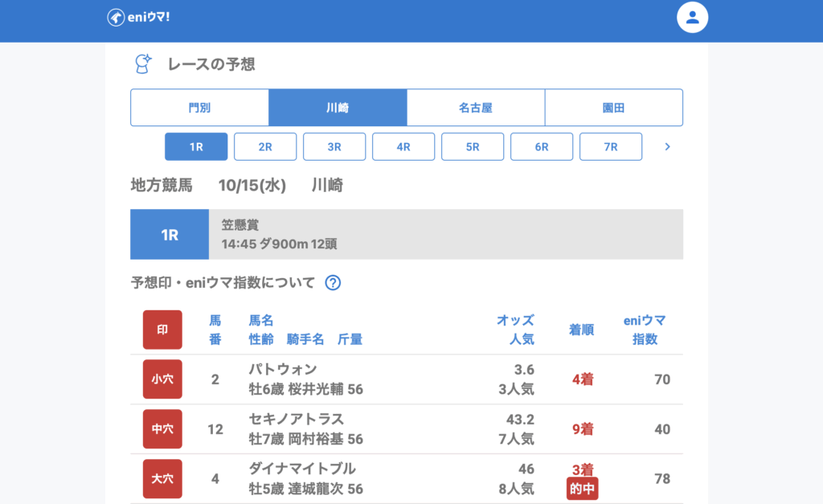Select the 川崎 racecourse tab
The width and height of the screenshot is (823, 504).
[x=338, y=108]
